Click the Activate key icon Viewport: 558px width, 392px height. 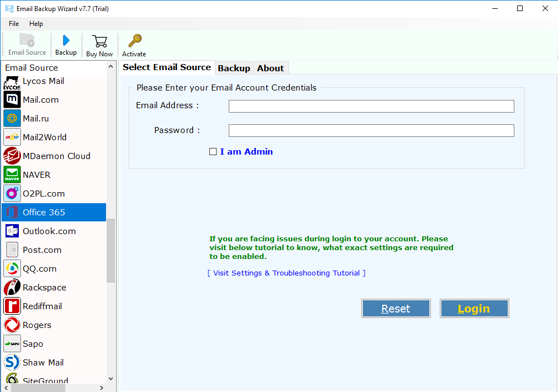click(135, 41)
